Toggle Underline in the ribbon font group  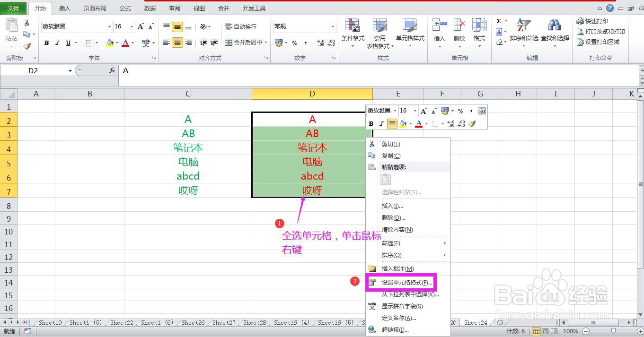tap(68, 43)
